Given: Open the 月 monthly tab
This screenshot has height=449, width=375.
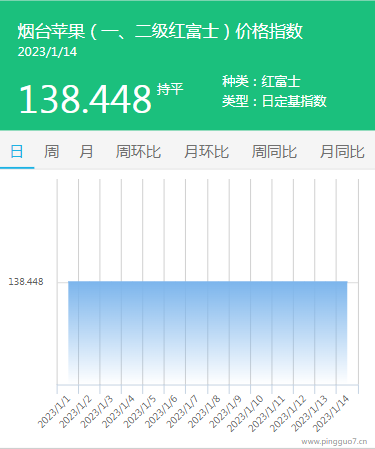Looking at the screenshot, I should (86, 152).
